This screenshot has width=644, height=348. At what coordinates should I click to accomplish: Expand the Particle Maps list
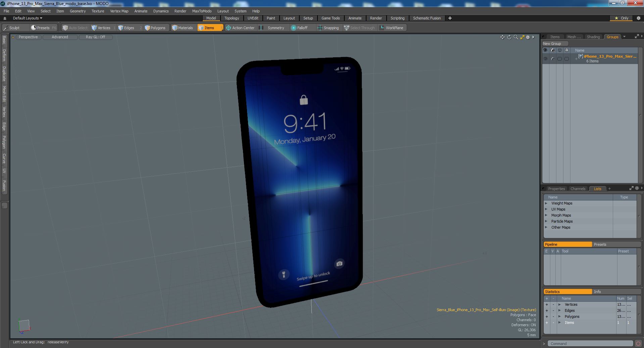(546, 221)
